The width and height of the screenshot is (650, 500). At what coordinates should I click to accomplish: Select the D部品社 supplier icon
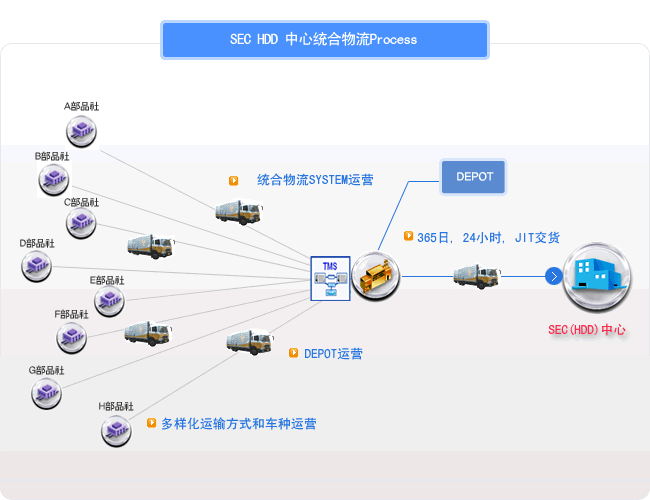[37, 266]
